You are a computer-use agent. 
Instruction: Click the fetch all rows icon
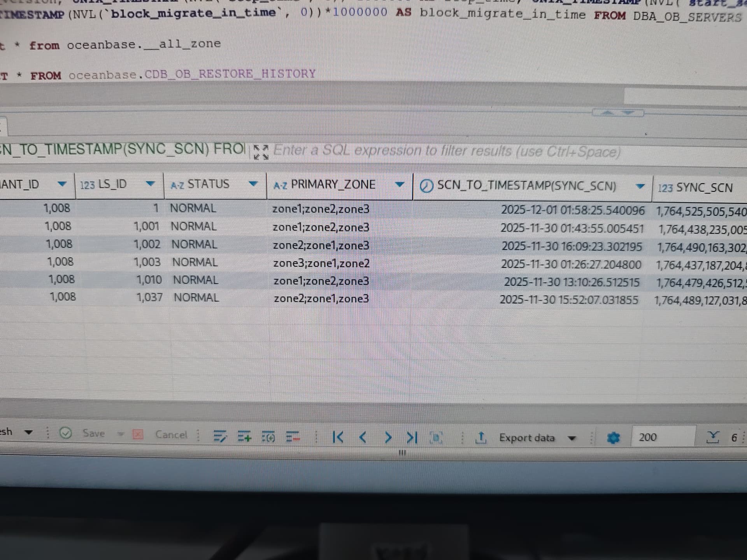(712, 437)
